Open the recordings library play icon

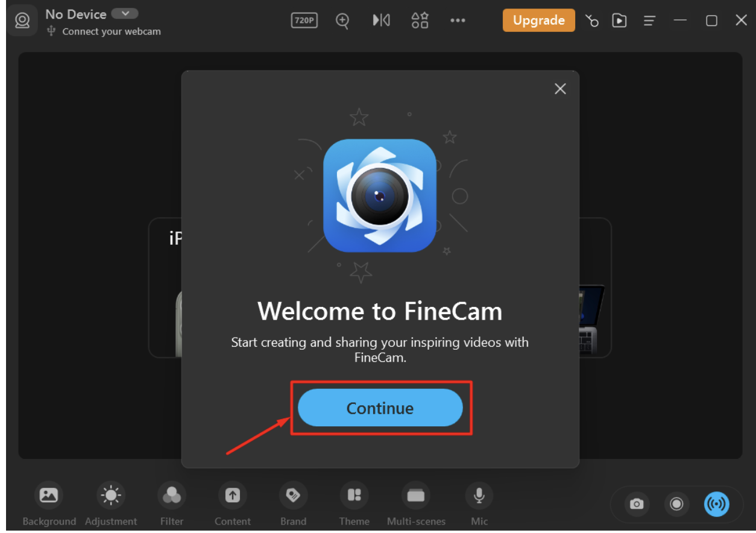(619, 20)
